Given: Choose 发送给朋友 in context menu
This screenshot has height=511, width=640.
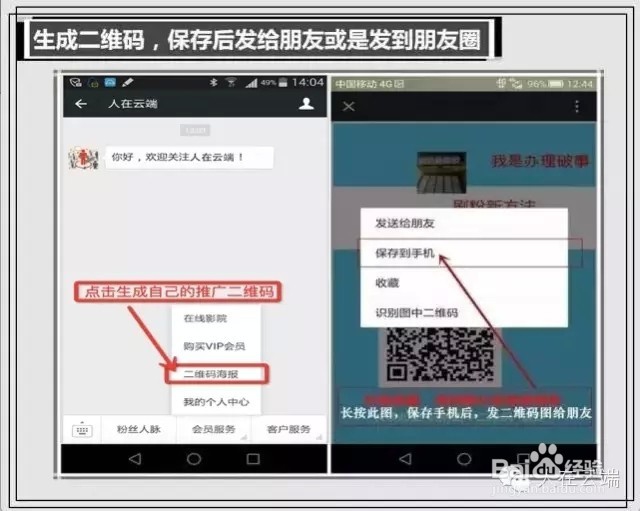Looking at the screenshot, I should (464, 223).
